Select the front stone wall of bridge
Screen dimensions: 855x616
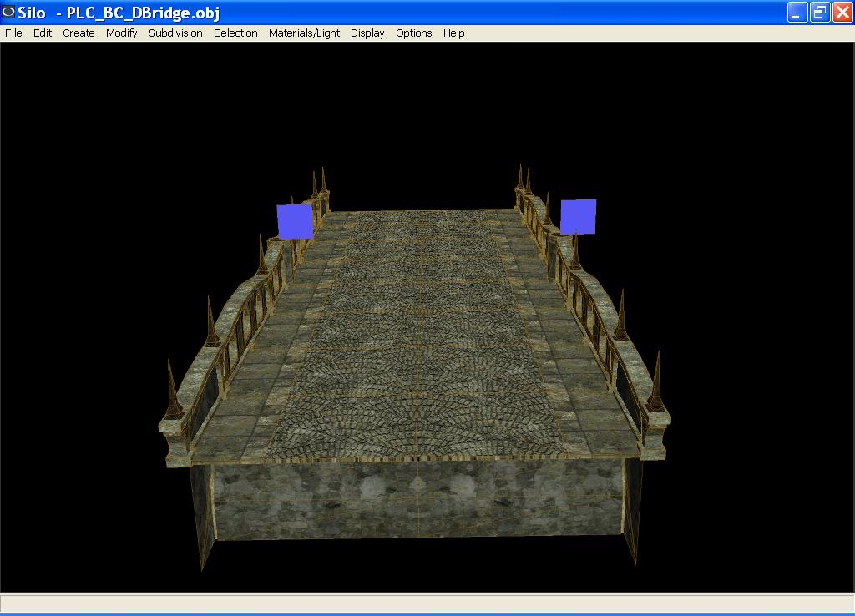pos(417,499)
